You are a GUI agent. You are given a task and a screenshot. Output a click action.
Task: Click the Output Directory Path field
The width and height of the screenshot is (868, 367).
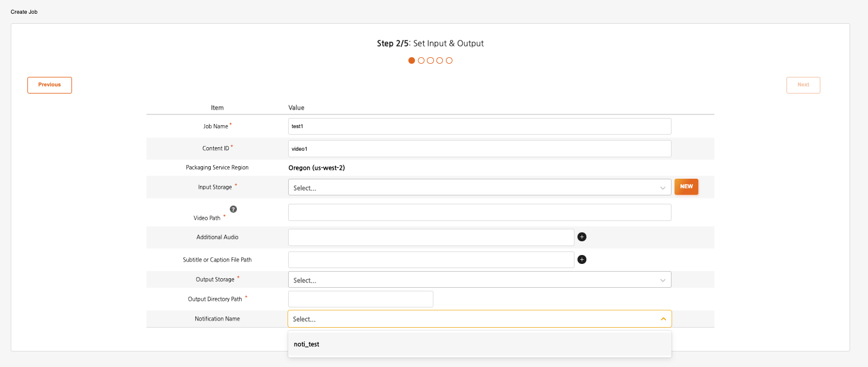(360, 299)
